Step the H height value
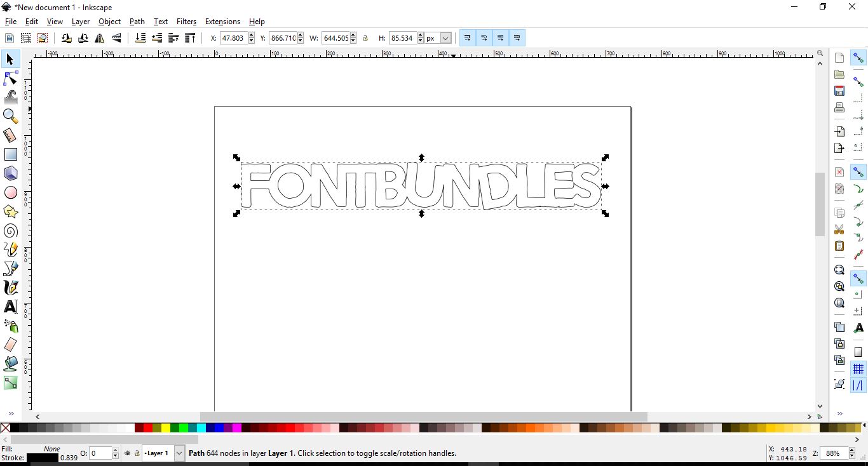868x466 pixels. (420, 38)
